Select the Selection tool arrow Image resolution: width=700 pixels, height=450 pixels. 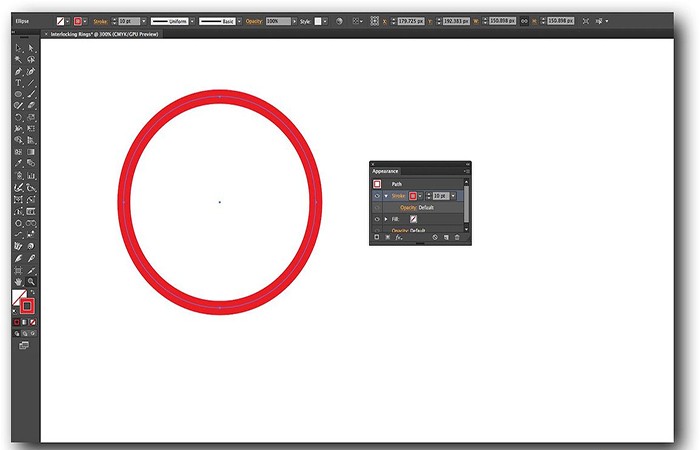pos(18,48)
